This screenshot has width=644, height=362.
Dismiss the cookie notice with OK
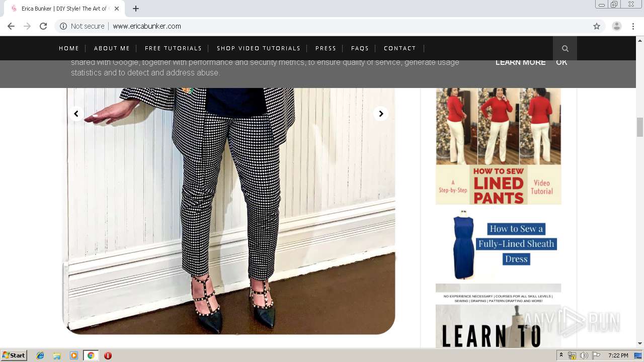(x=561, y=62)
